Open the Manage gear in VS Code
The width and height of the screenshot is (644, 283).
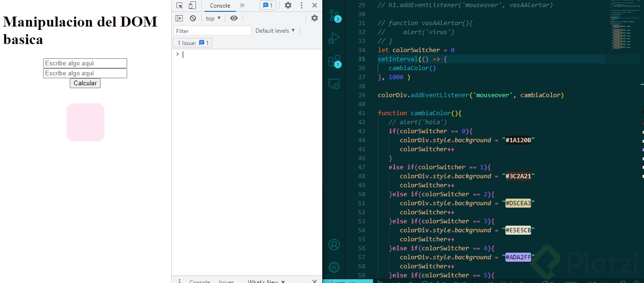(334, 267)
